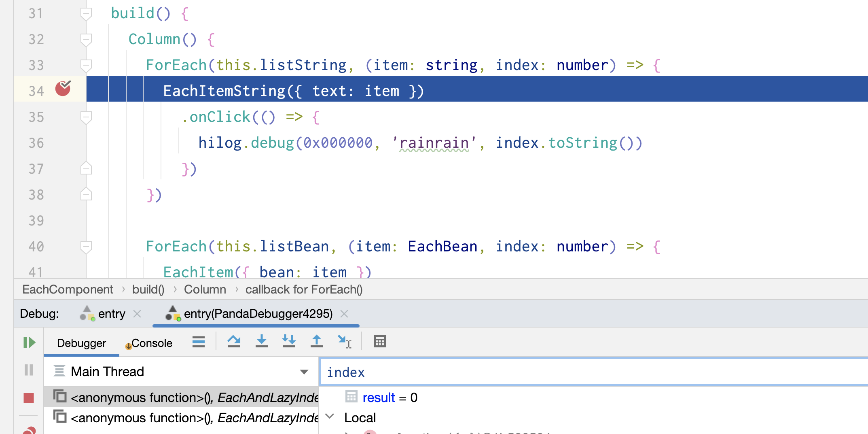Select EachComponent in the breadcrumb bar
The image size is (868, 434).
[x=68, y=289]
